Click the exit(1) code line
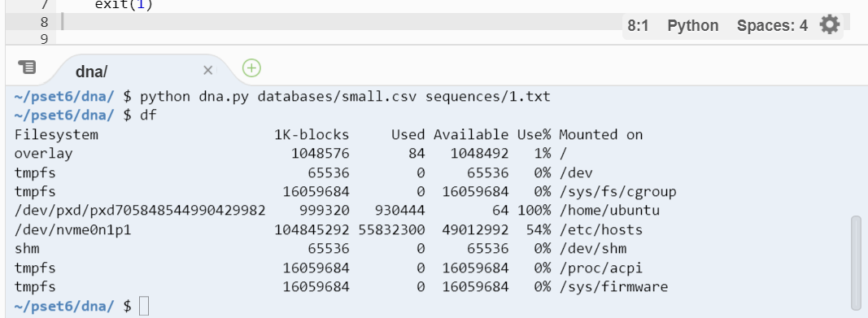 click(x=124, y=6)
